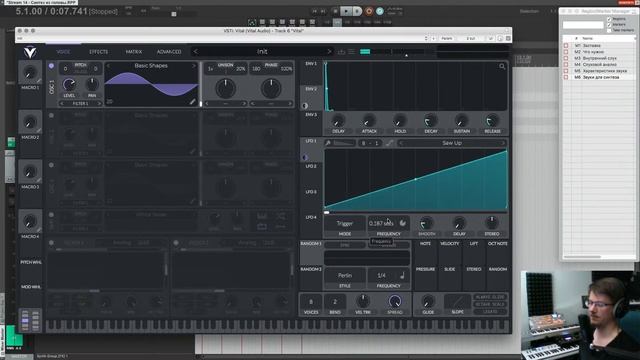Click the Pitch Whl slider

click(x=31, y=262)
